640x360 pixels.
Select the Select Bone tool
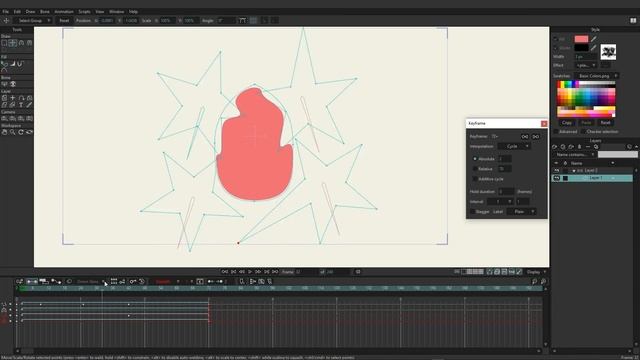pos(4,84)
